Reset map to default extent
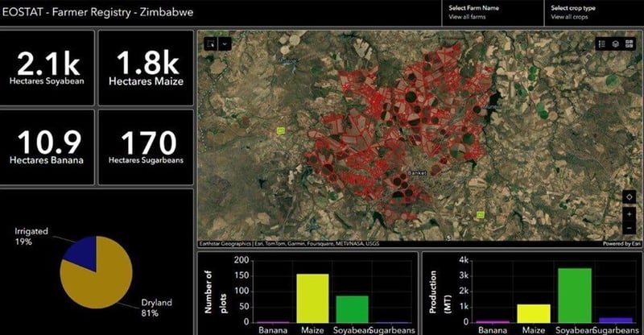The width and height of the screenshot is (644, 335). coord(628,197)
